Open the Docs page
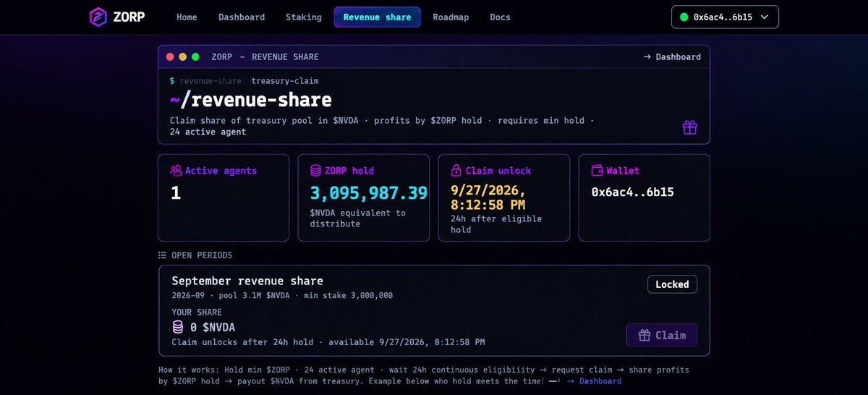Screen dimensions: 868x395 tap(500, 17)
